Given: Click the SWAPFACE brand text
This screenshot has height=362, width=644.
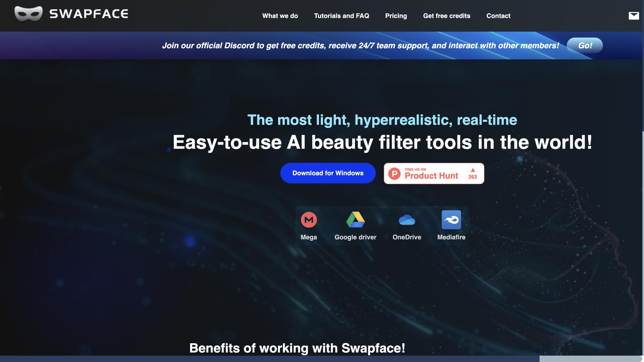Looking at the screenshot, I should tap(89, 14).
